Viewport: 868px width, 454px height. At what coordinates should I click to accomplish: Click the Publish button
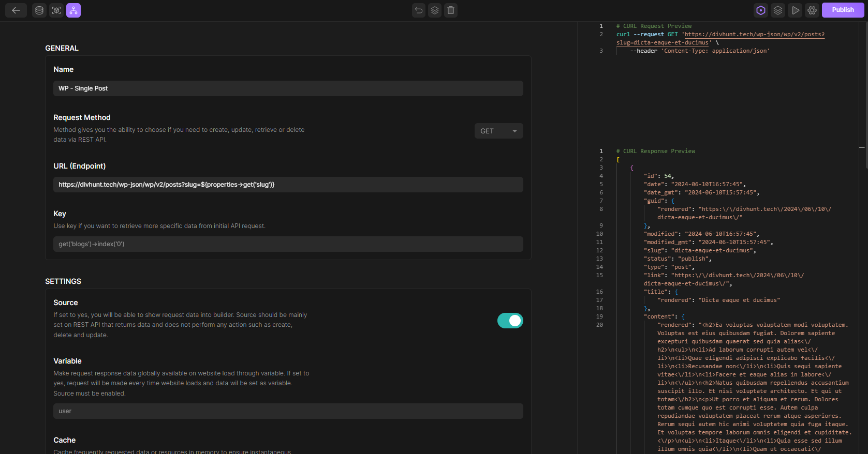[x=843, y=10]
